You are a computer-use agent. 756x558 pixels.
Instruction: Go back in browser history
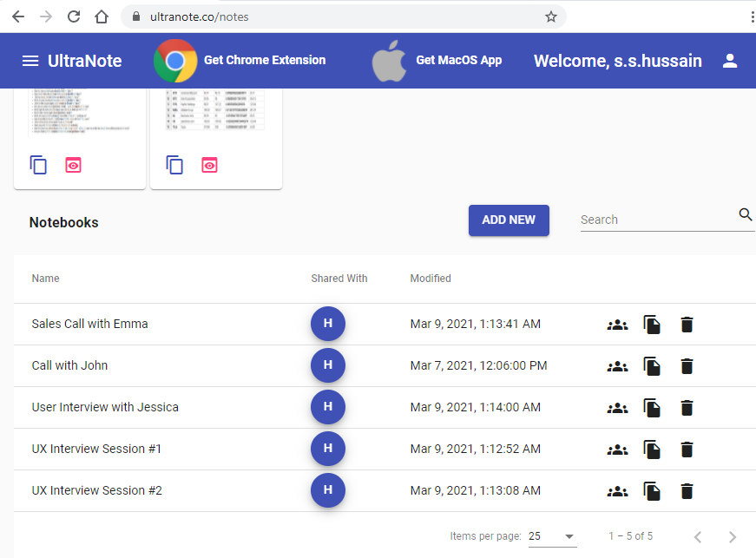click(x=18, y=16)
